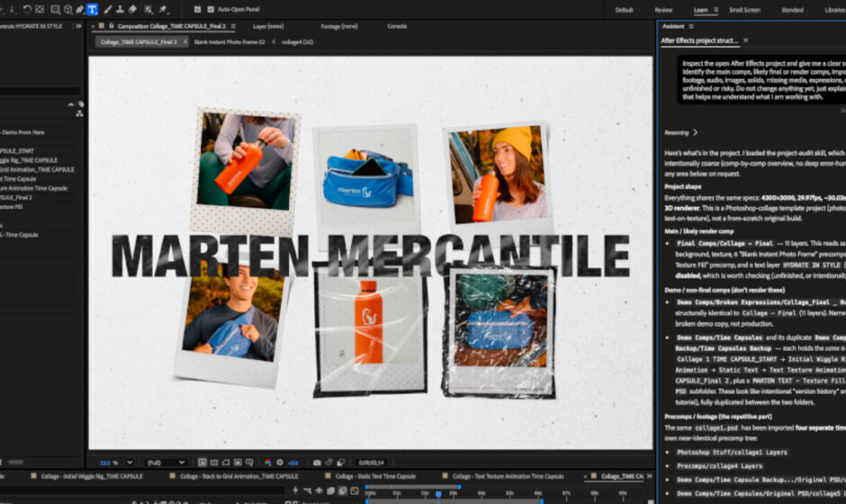The width and height of the screenshot is (846, 504).
Task: Switch to the Layer (none) tab
Action: [x=268, y=26]
